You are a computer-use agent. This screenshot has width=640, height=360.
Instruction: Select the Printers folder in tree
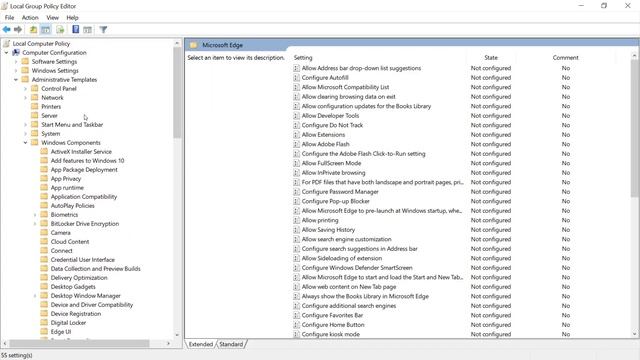point(51,107)
